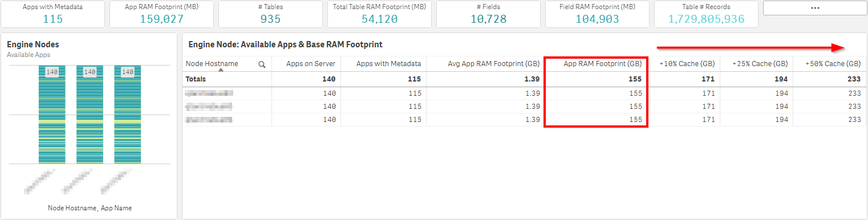Click the Totals row label
This screenshot has height=220, width=868.
196,79
